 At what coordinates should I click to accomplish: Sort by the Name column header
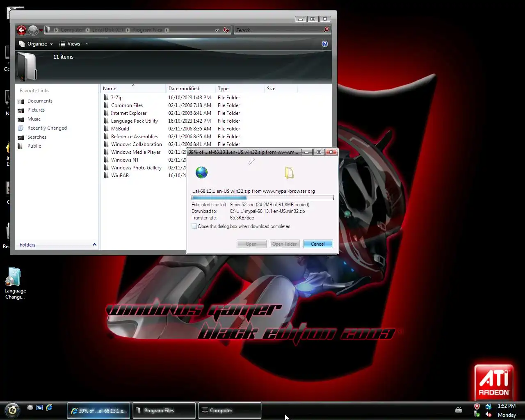click(133, 89)
